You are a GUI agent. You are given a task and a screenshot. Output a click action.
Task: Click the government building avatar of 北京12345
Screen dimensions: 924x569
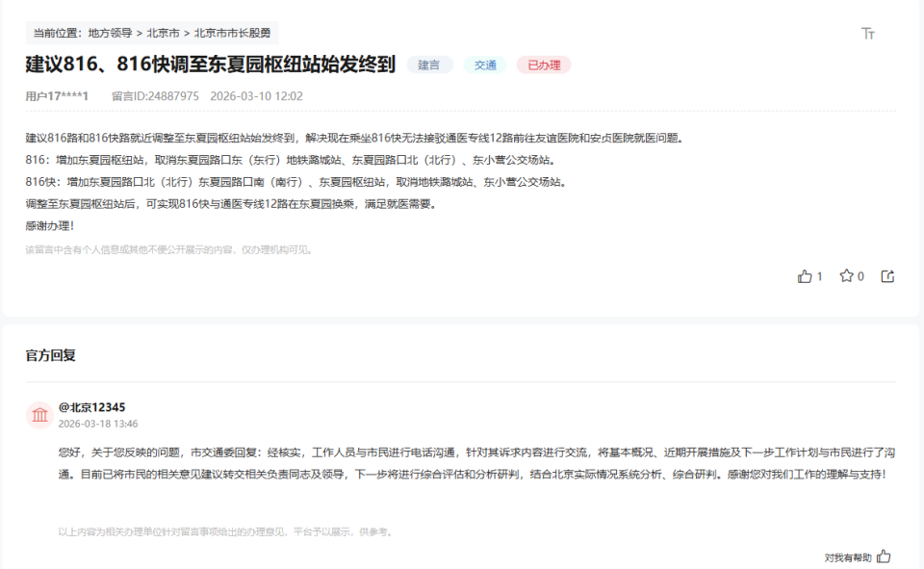[x=38, y=415]
